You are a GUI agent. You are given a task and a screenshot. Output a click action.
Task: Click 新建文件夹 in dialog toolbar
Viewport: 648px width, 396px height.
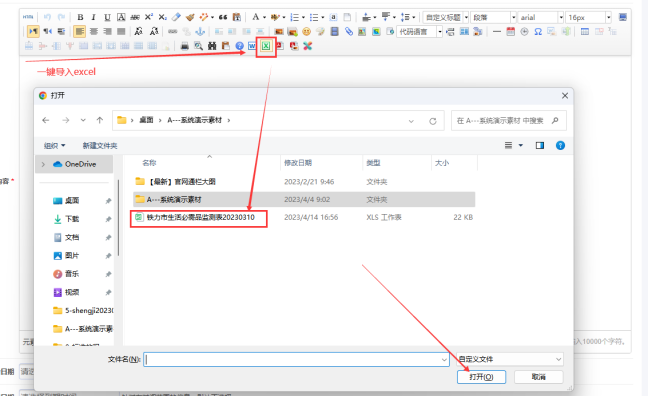click(100, 146)
